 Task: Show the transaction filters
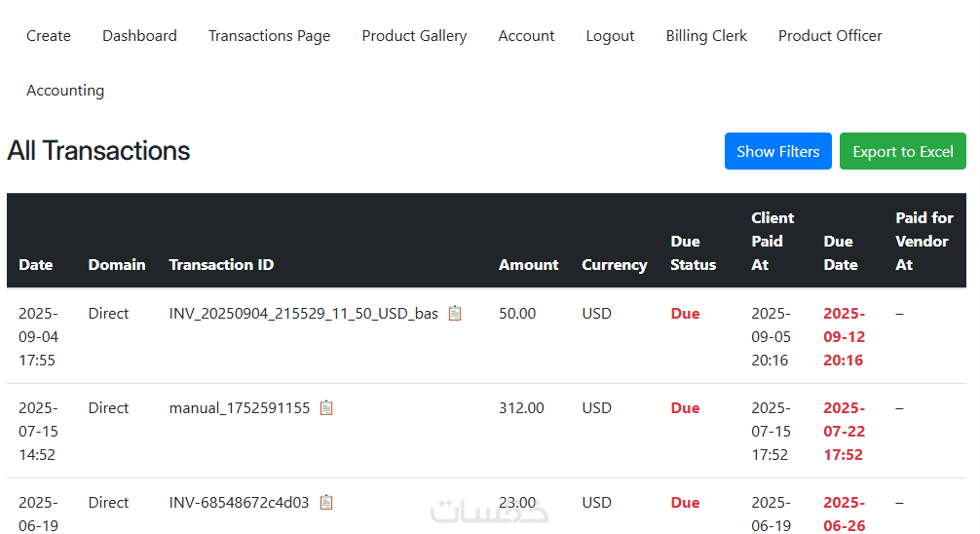click(x=777, y=151)
